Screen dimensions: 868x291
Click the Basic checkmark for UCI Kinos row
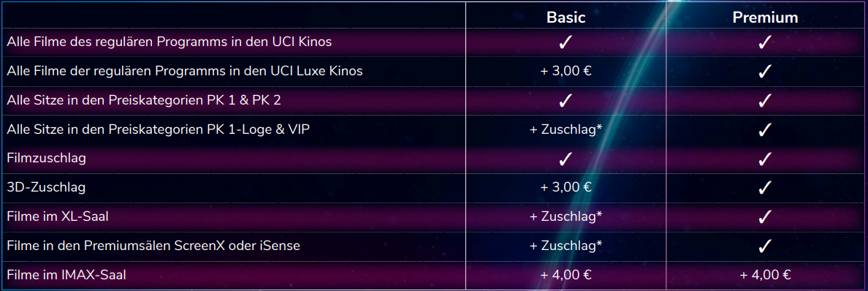[x=566, y=42]
